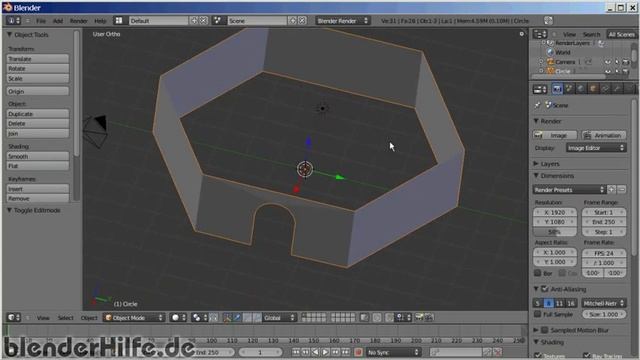Toggle the Anti-Aliasing checkbox
Screen dimensions: 640x360
[544, 289]
